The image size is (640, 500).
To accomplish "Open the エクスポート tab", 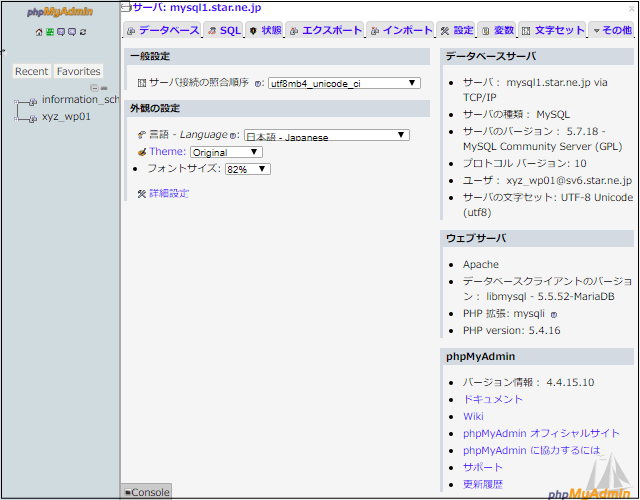I will point(325,30).
